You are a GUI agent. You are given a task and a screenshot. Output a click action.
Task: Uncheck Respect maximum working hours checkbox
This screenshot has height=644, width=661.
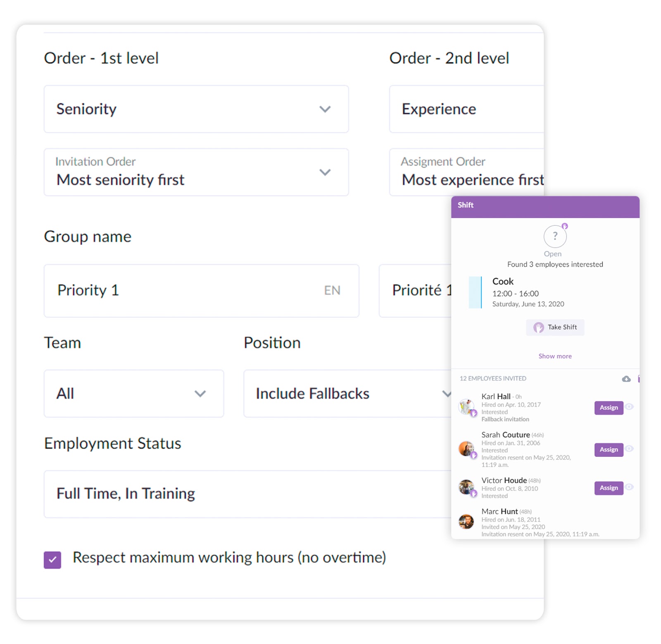(52, 560)
